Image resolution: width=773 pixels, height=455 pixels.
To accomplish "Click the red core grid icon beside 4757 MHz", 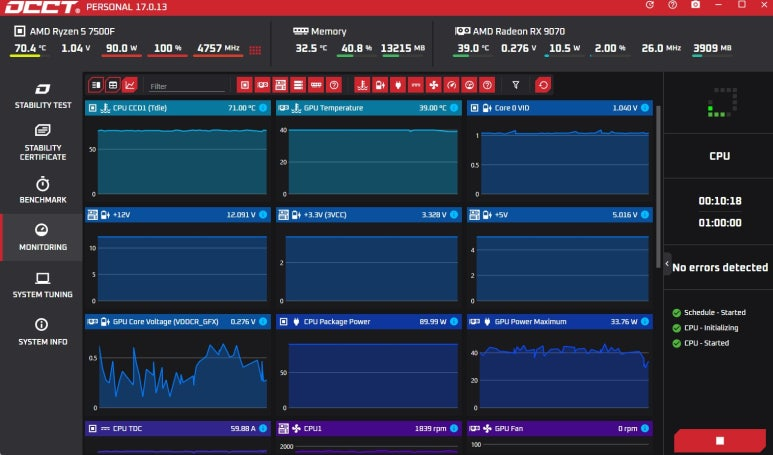I will (255, 50).
